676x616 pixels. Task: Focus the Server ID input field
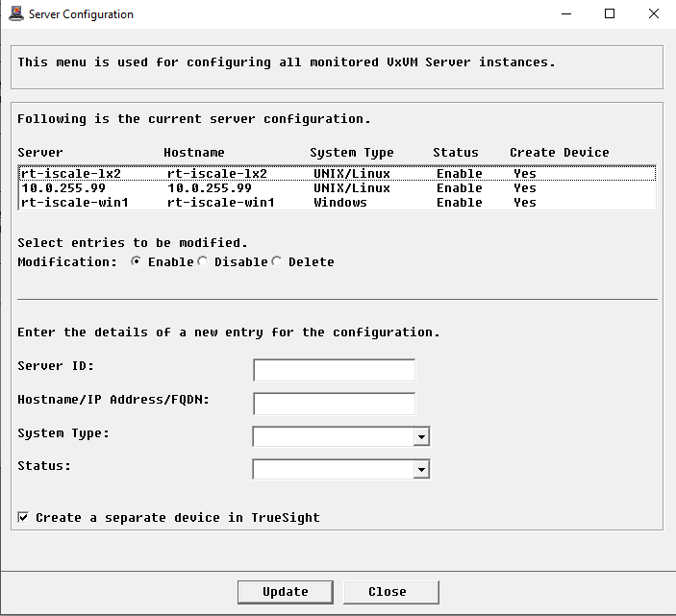334,370
